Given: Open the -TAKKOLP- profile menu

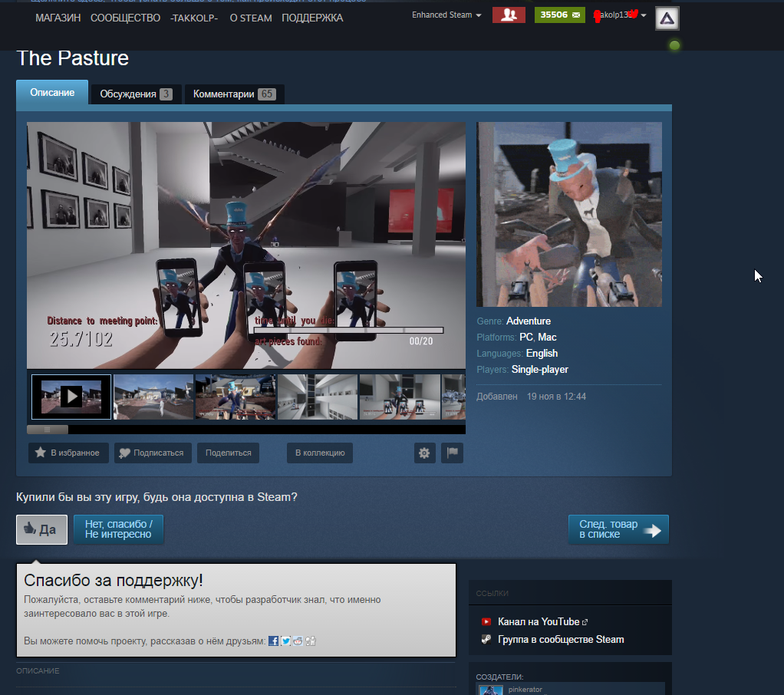Looking at the screenshot, I should tap(194, 18).
